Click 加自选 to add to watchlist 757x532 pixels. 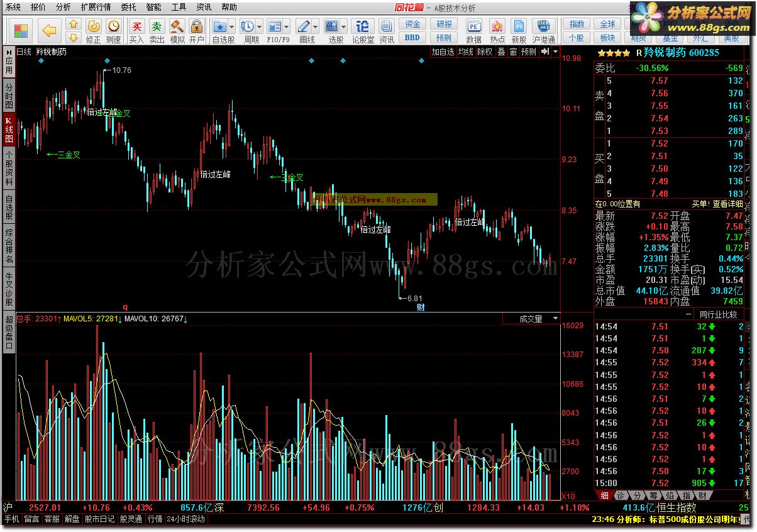(x=443, y=52)
